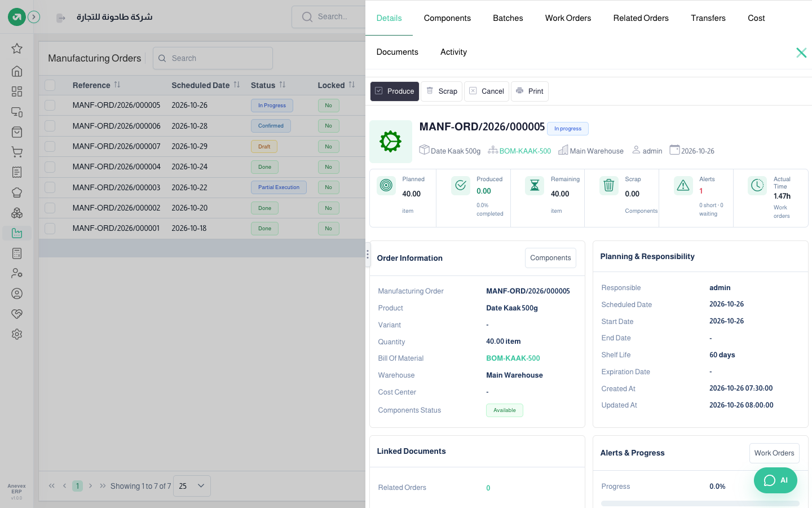Open the user profile icon in sidebar
The image size is (812, 508).
tap(17, 294)
